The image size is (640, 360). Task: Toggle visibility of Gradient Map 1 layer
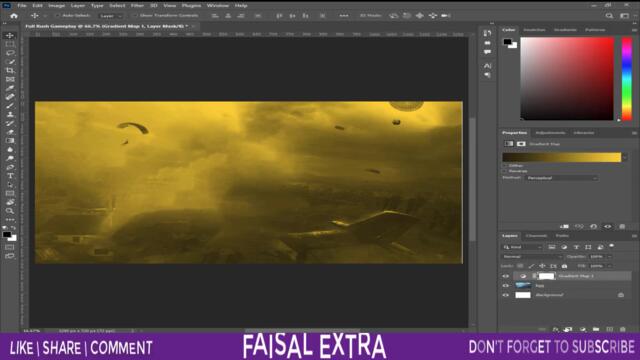click(x=506, y=276)
